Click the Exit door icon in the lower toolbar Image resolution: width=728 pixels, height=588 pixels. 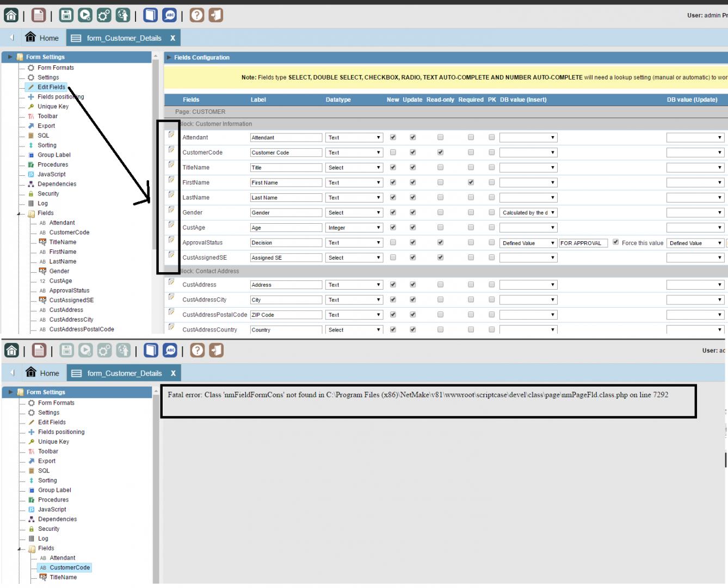click(x=217, y=350)
